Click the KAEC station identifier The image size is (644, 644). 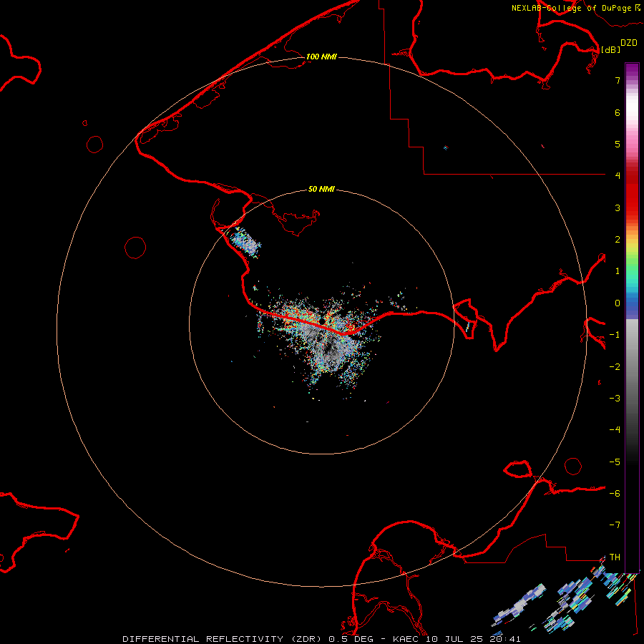click(407, 639)
